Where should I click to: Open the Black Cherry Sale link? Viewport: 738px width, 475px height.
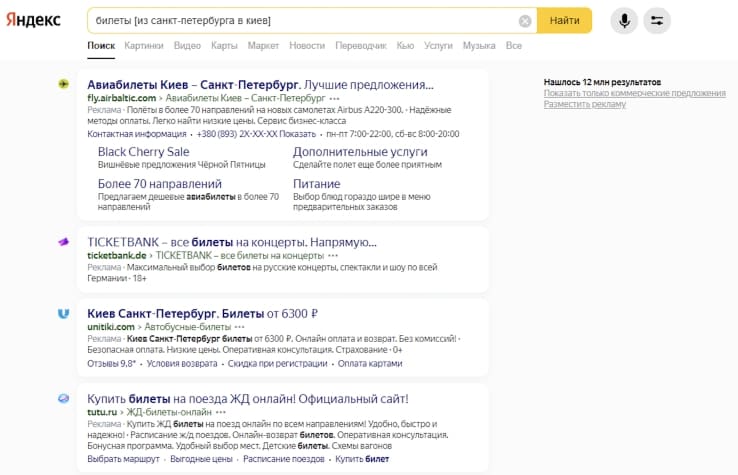143,152
